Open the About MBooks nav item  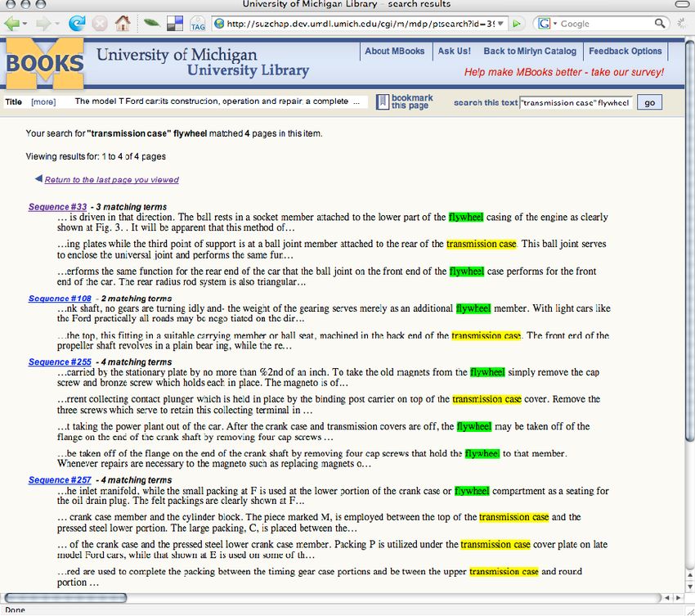tap(394, 51)
